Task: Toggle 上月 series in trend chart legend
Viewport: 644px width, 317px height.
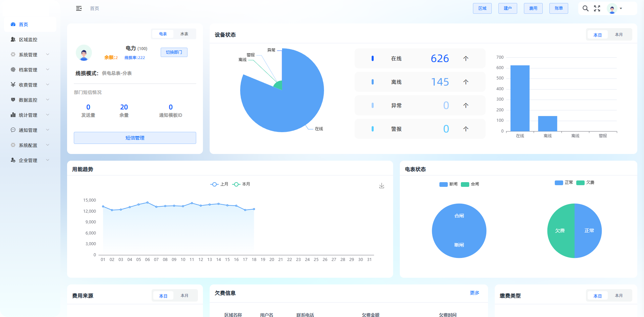Action: coord(219,184)
